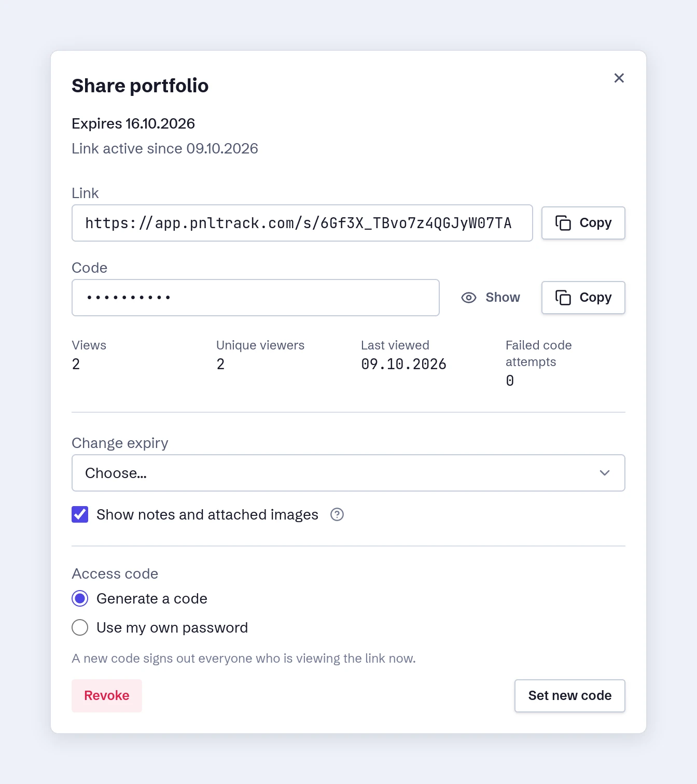Click the Expires 16.10.2026 text

coord(133,123)
